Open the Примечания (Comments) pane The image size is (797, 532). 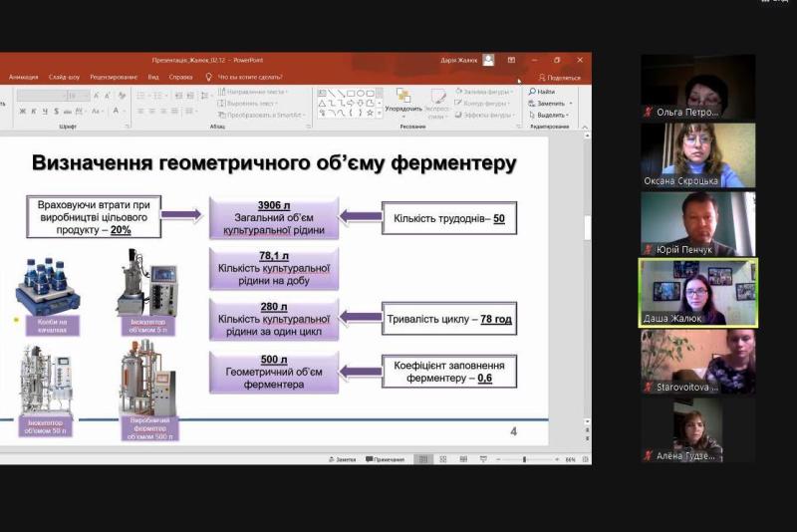click(385, 459)
